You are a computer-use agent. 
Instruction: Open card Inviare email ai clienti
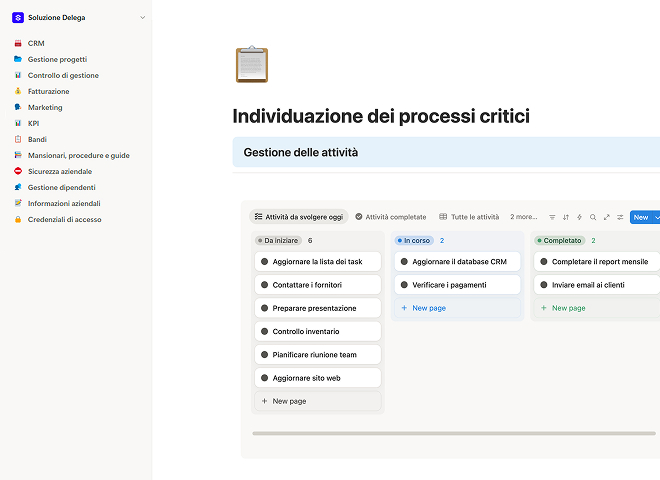point(597,285)
